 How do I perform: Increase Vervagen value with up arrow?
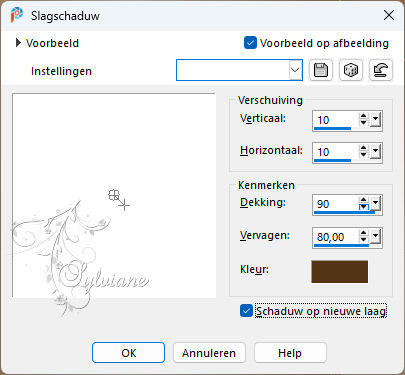point(363,233)
